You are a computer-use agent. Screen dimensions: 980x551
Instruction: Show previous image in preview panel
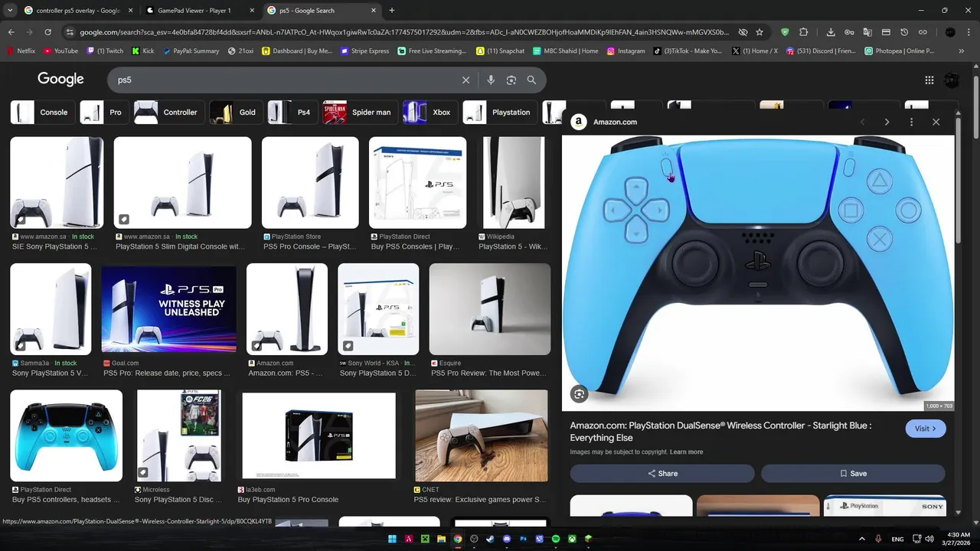862,122
